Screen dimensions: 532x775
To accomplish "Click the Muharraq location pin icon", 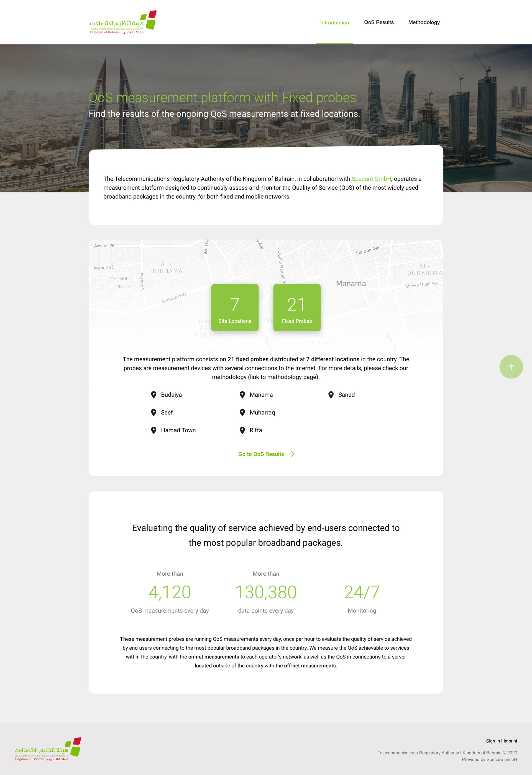I will (x=242, y=413).
